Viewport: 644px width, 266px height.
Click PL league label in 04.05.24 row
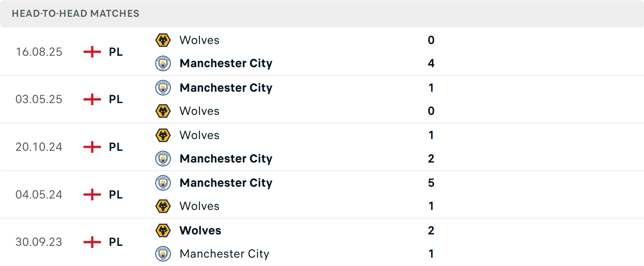(x=116, y=195)
